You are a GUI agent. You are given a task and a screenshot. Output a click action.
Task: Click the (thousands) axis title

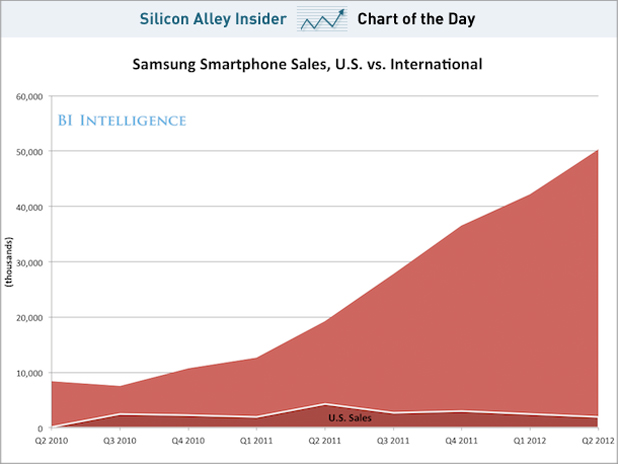point(8,263)
